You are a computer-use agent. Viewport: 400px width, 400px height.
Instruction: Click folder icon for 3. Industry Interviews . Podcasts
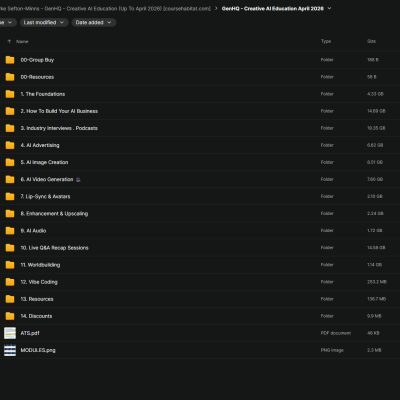tap(10, 128)
